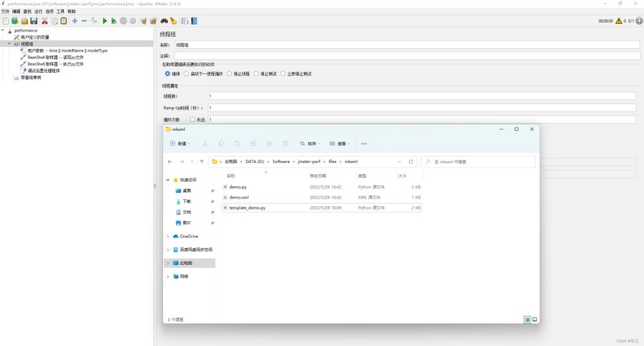The width and height of the screenshot is (644, 346).
Task: Save test plan with floppy icon
Action: [x=33, y=21]
